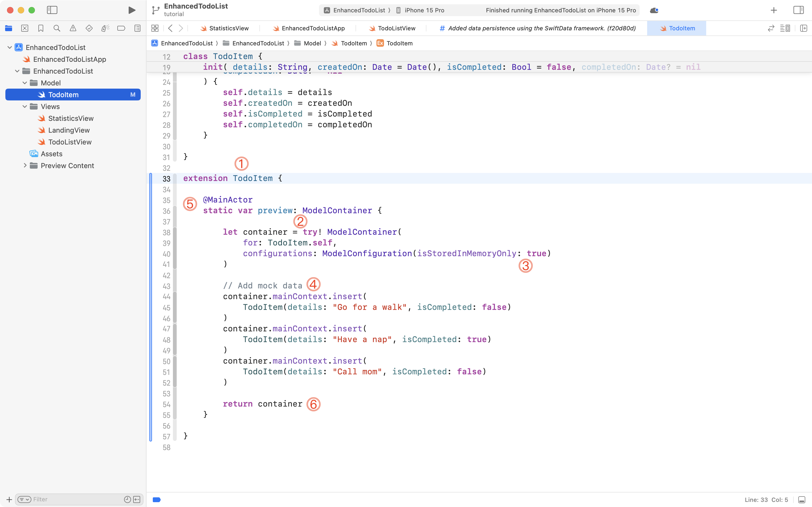Toggle the right inspector panel
The width and height of the screenshot is (812, 507).
(799, 10)
